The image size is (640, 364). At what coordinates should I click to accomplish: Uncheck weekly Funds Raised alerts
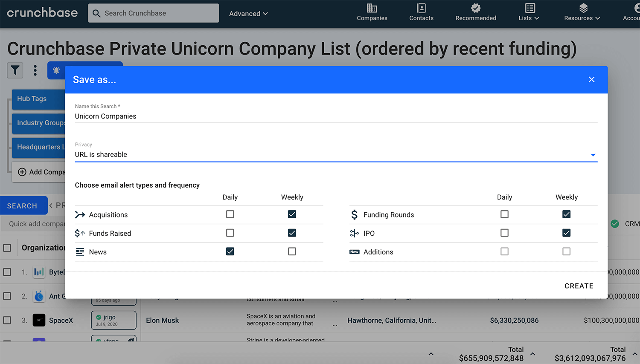[x=292, y=233]
